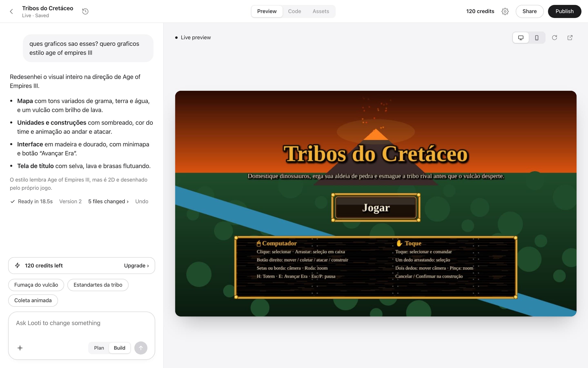Open preview in new window

click(570, 38)
